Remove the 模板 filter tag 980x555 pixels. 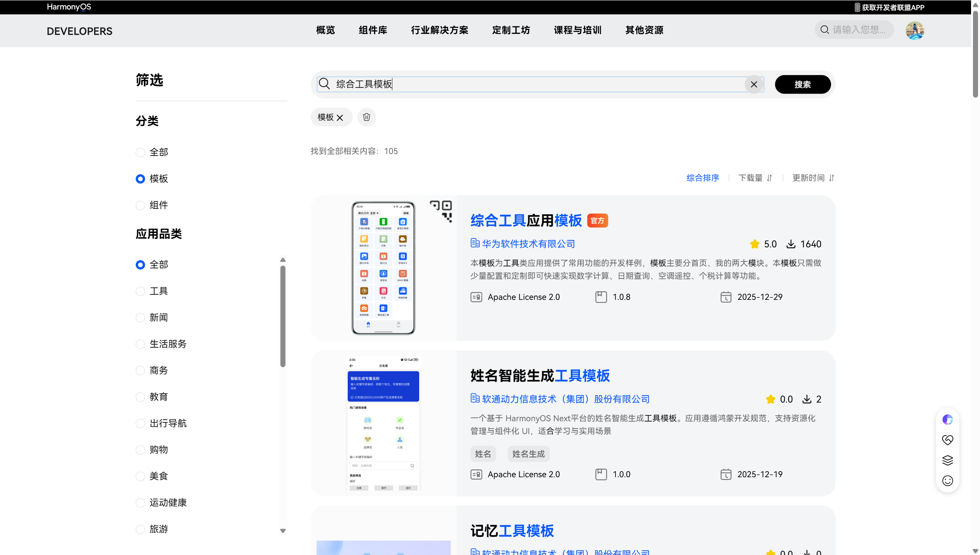pos(340,117)
